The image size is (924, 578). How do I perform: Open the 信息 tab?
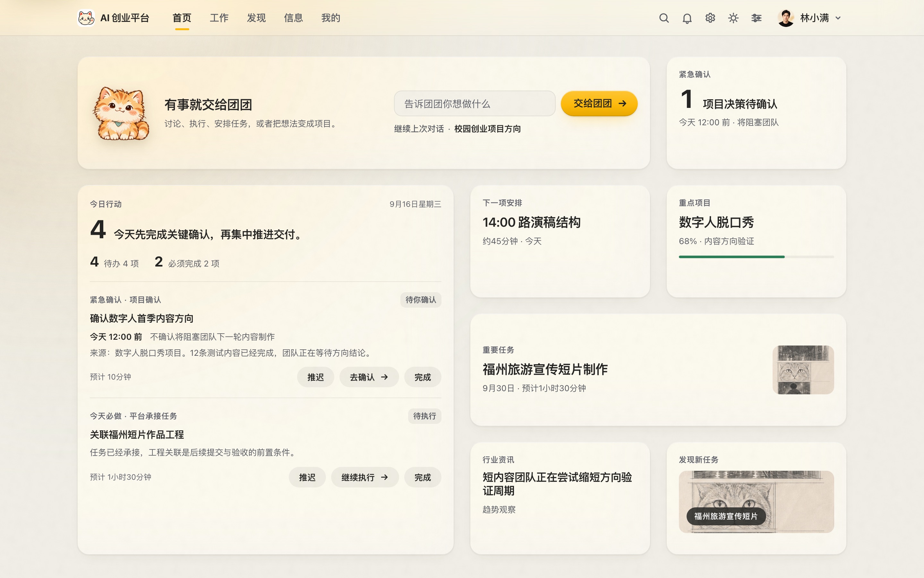pos(293,18)
